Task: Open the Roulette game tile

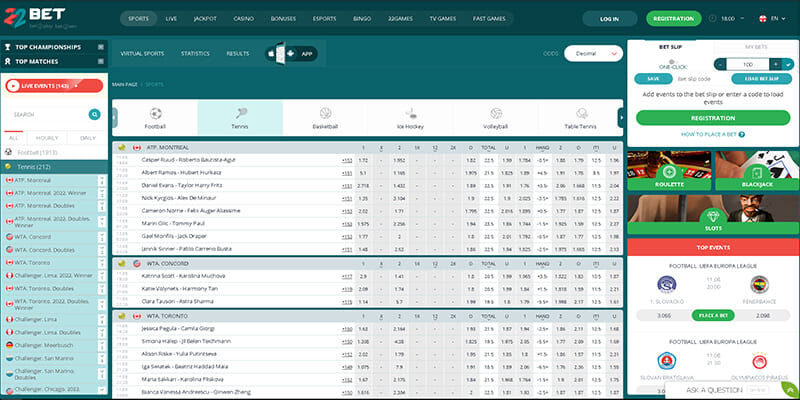Action: 669,171
